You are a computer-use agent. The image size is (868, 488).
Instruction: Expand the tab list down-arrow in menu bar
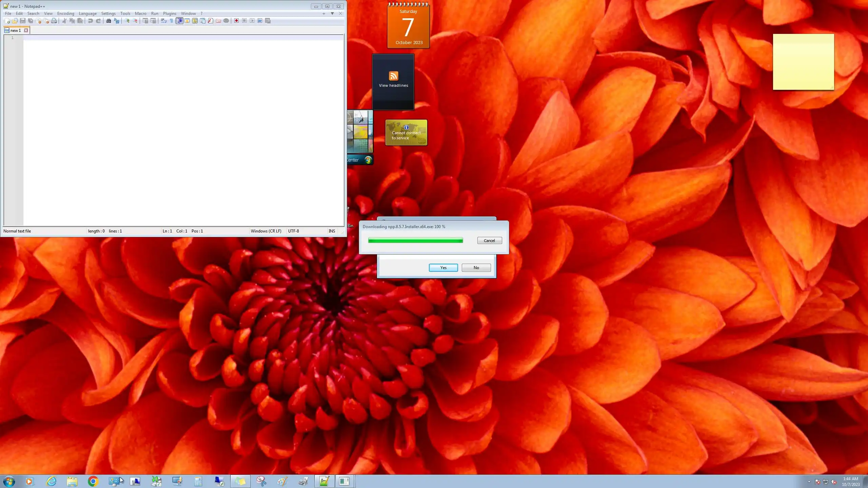point(332,14)
